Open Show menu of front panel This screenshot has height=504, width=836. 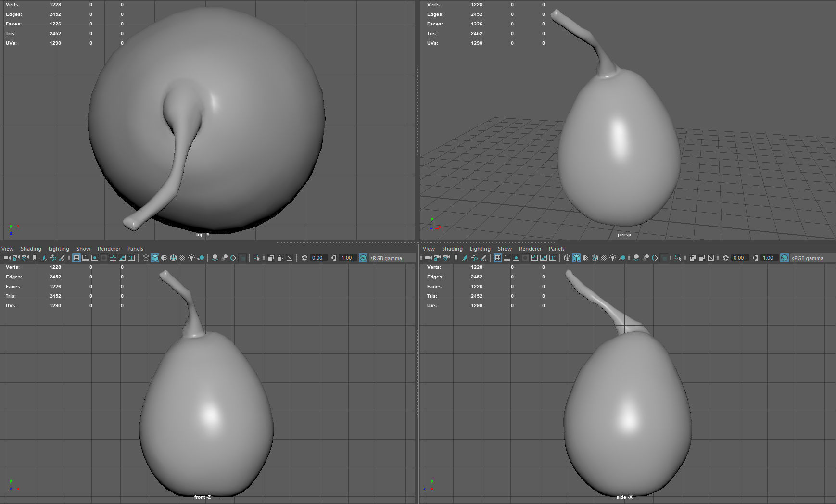tap(83, 249)
